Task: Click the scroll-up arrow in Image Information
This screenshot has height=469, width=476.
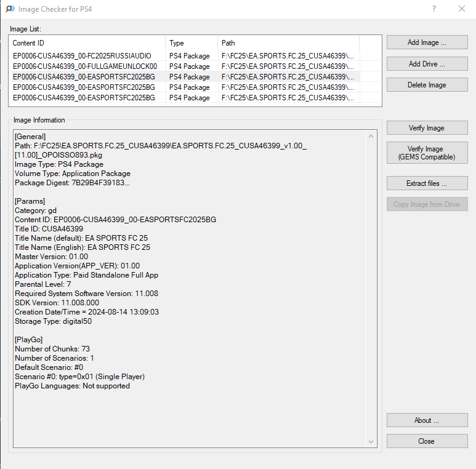Action: pyautogui.click(x=371, y=136)
